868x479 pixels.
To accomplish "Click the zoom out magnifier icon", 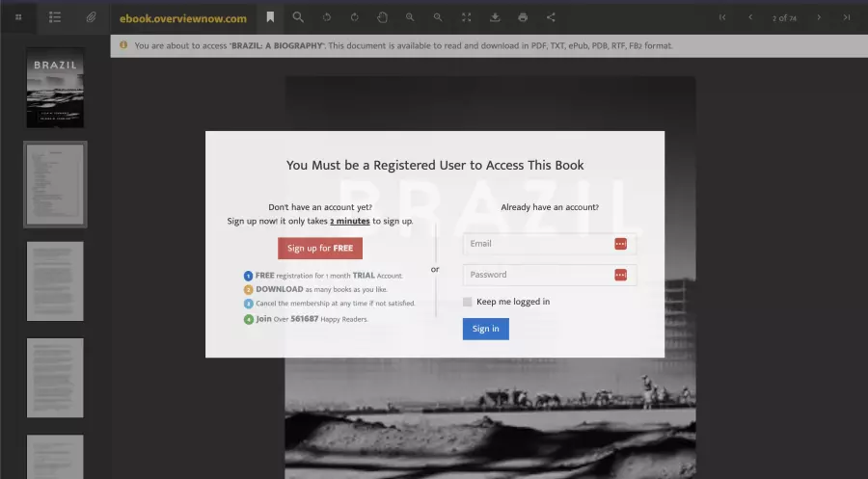I will [x=437, y=17].
